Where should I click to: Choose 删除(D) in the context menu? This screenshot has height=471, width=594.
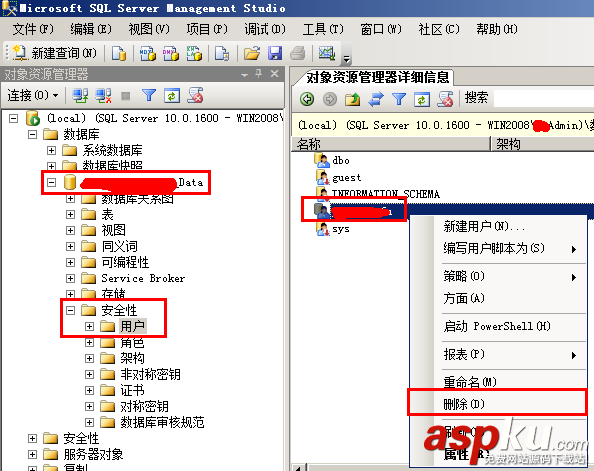(x=497, y=404)
